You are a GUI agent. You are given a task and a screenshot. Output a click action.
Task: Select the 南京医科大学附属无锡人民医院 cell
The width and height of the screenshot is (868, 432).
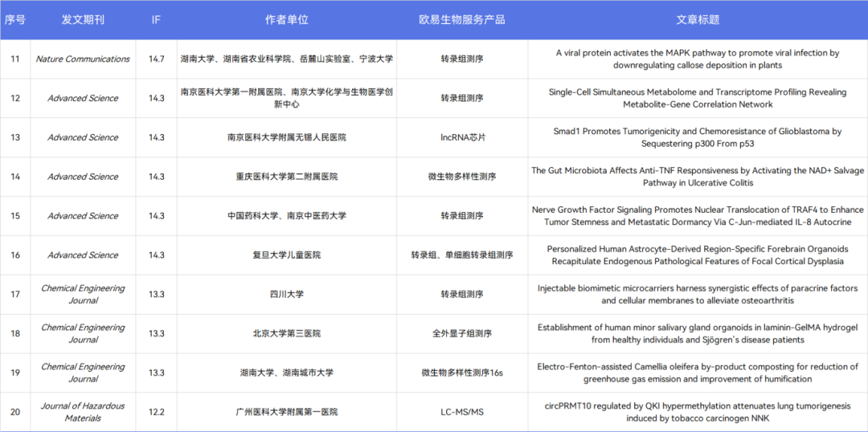(287, 138)
